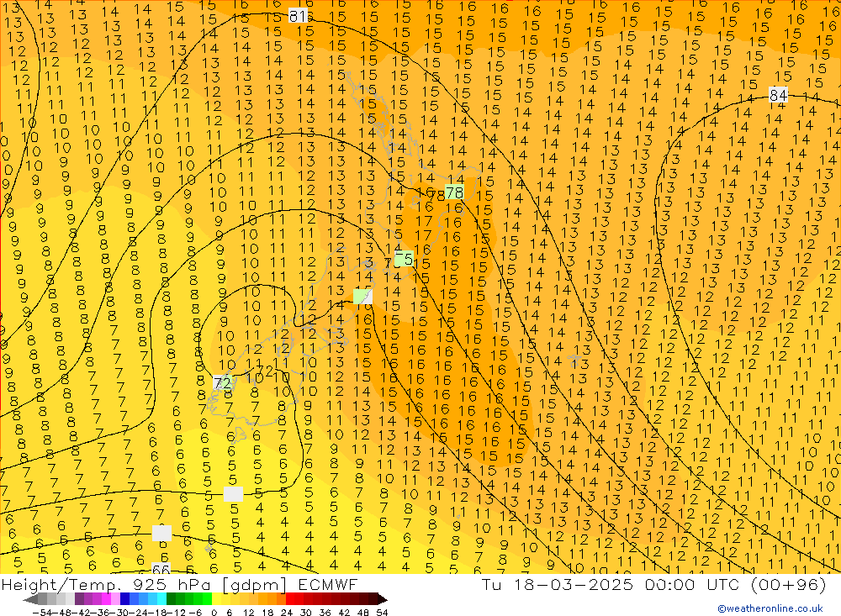This screenshot has height=616, width=841.
Task: Click the 72 contour label
Action: coord(222,382)
